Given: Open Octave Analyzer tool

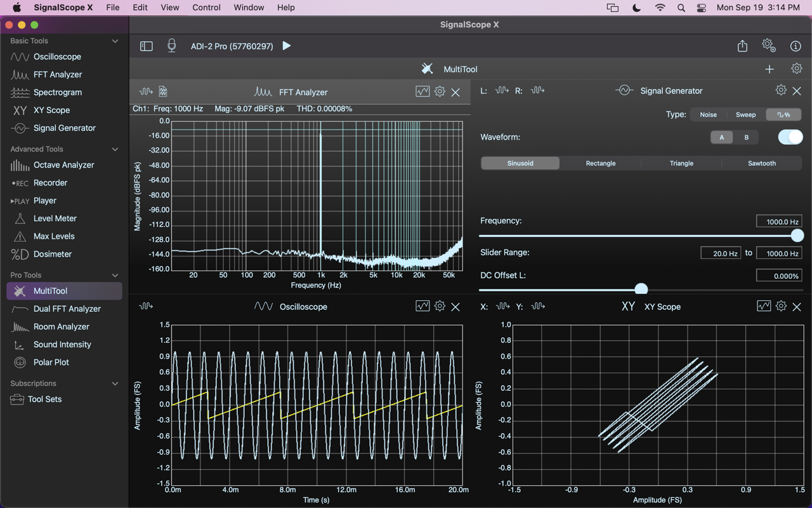Looking at the screenshot, I should [63, 164].
